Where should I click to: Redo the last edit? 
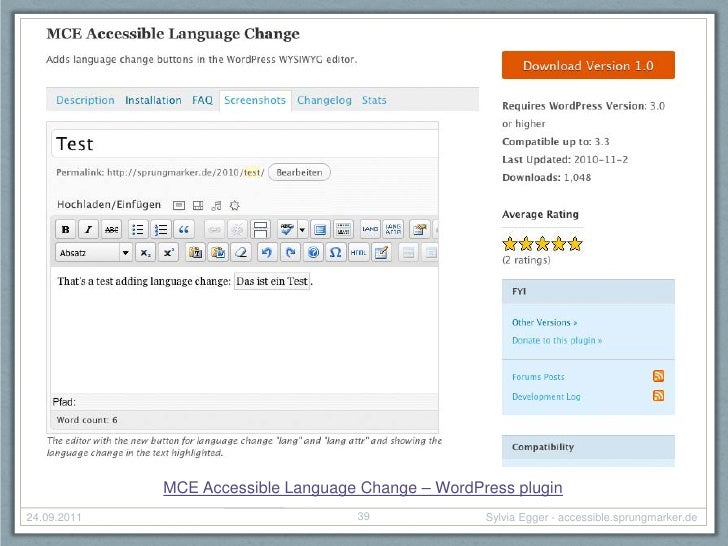click(290, 253)
